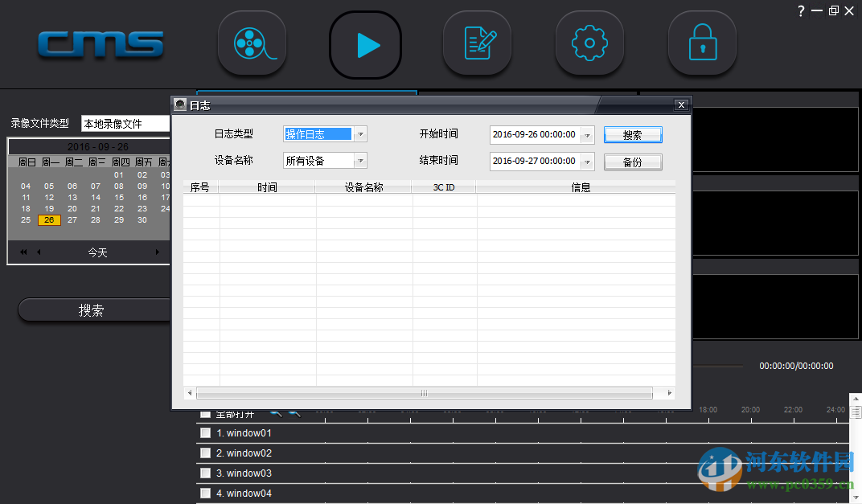Open system settings with the gear icon
The height and width of the screenshot is (504, 862).
[589, 44]
